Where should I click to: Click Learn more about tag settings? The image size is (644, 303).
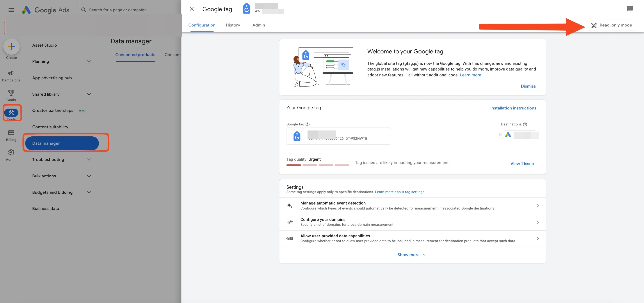(400, 192)
